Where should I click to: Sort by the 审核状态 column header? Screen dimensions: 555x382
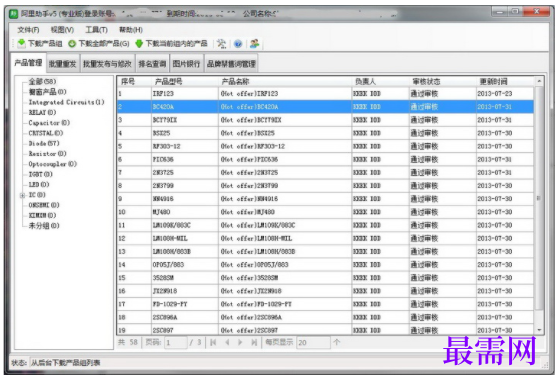(x=443, y=81)
